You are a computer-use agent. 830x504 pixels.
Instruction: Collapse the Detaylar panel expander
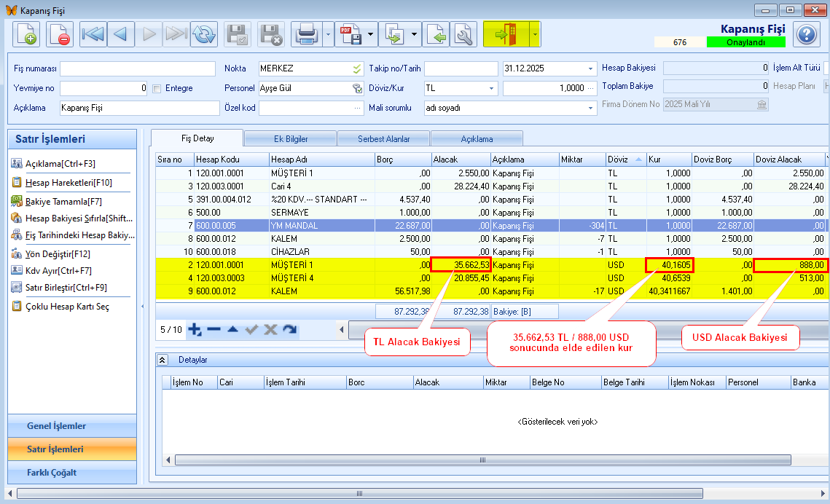[163, 360]
